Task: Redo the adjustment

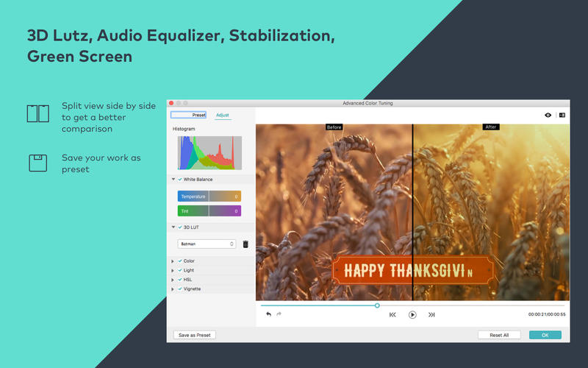Action: coord(279,314)
